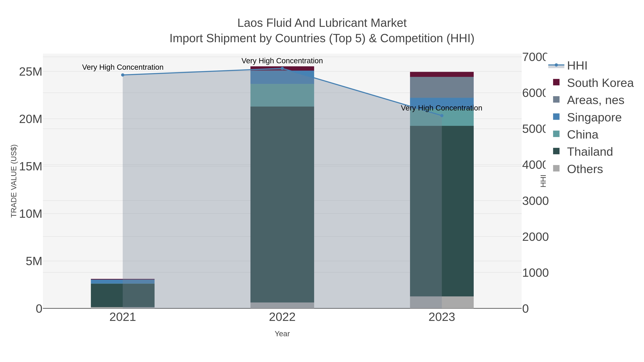Click the 2000 HHI axis tick label
Viewport: 644px width, 362px height.
pyautogui.click(x=535, y=237)
